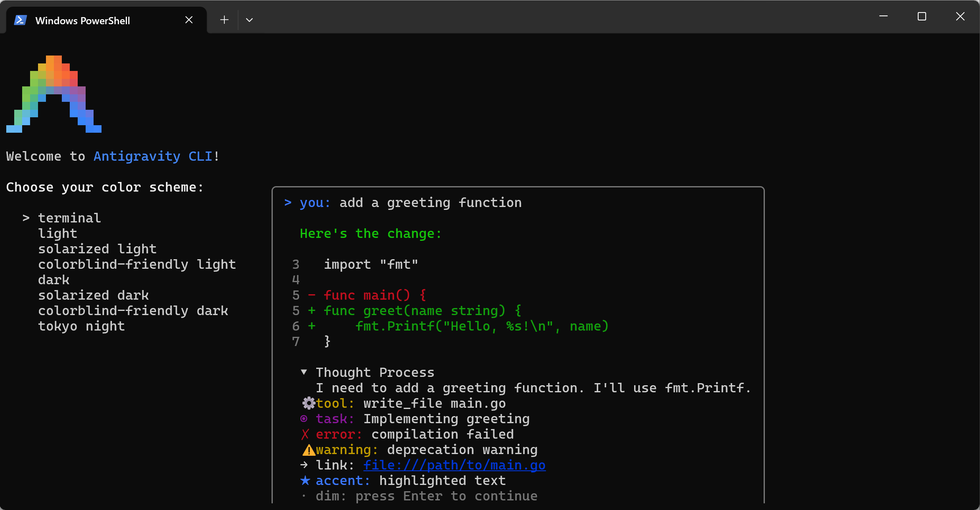Click the yellow warning triangle icon
Screen dimensions: 980x510
click(309, 450)
